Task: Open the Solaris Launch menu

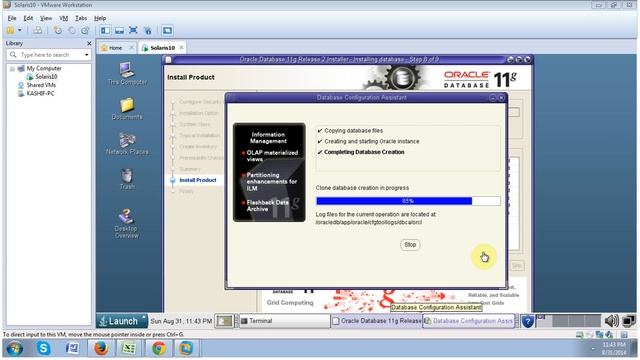Action: point(122,321)
